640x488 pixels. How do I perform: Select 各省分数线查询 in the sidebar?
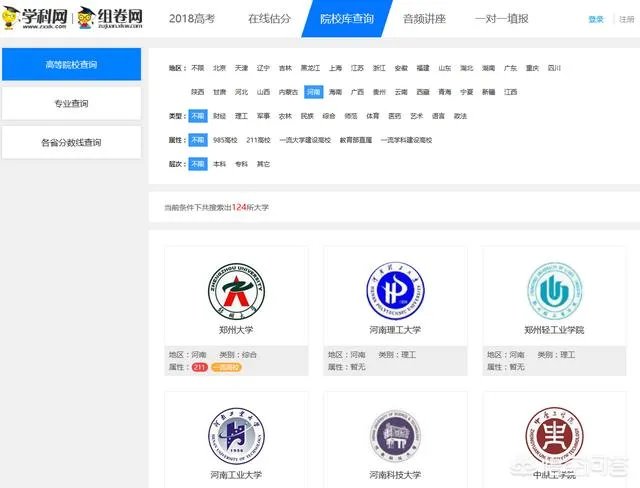click(x=71, y=142)
